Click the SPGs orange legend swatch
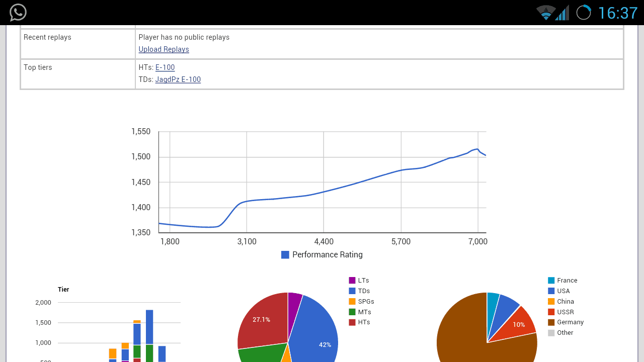 352,302
